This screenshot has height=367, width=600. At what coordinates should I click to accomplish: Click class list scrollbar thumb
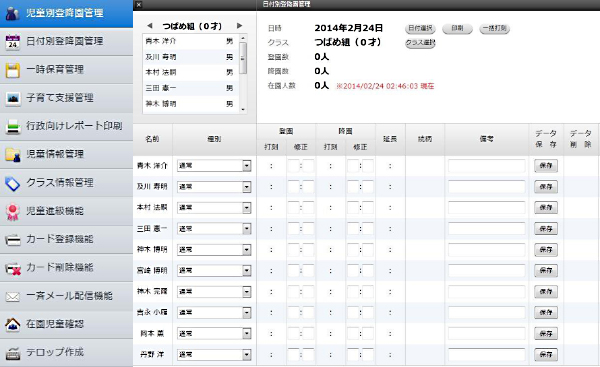coord(243,58)
